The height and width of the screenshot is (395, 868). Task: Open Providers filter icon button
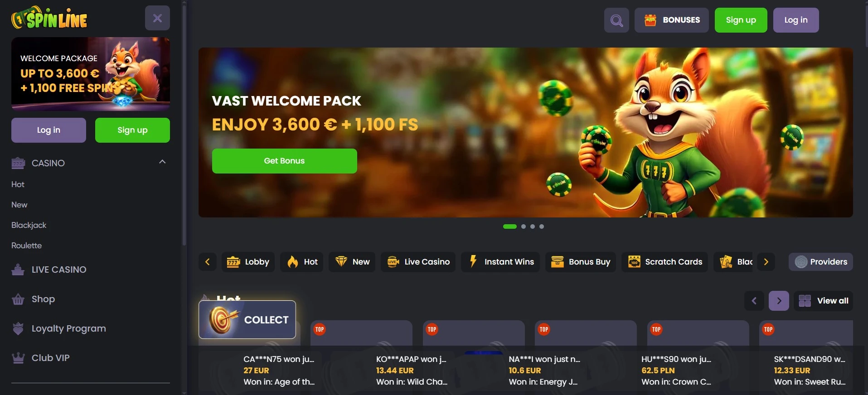[821, 262]
